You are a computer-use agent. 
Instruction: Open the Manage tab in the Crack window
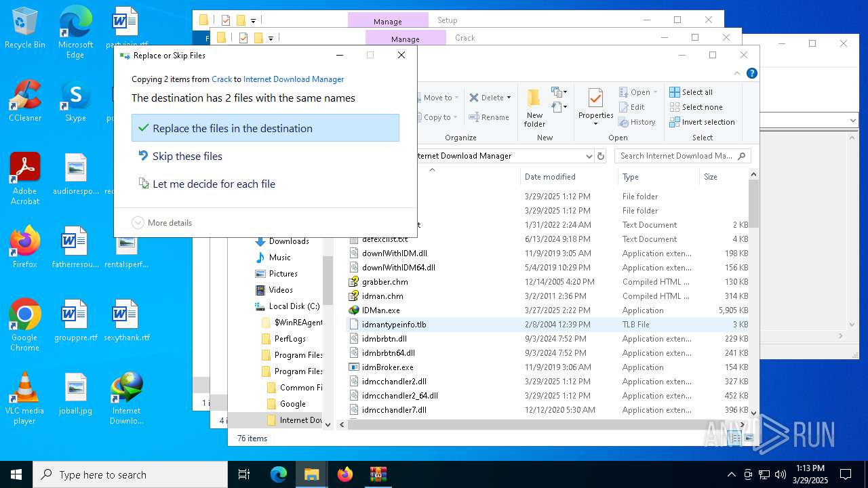click(406, 39)
